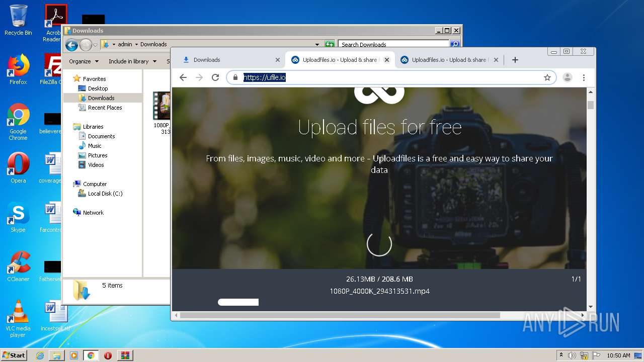Click the upload progress bar
This screenshot has width=644, height=362.
(x=238, y=302)
